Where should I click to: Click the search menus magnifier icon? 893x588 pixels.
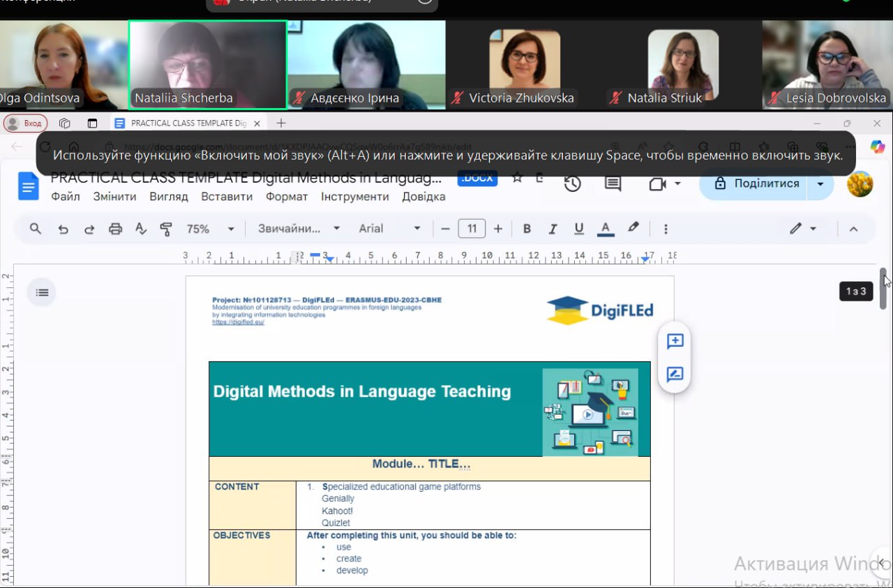(x=35, y=229)
